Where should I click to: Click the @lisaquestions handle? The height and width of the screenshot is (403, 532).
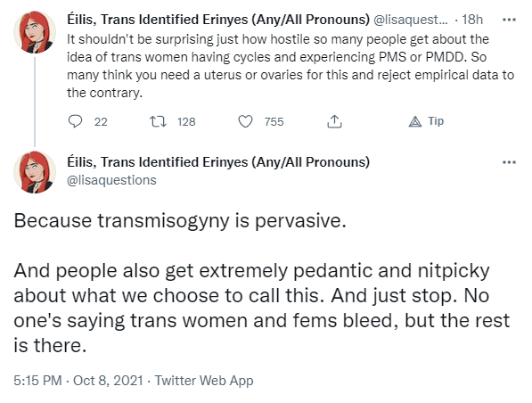pos(111,180)
